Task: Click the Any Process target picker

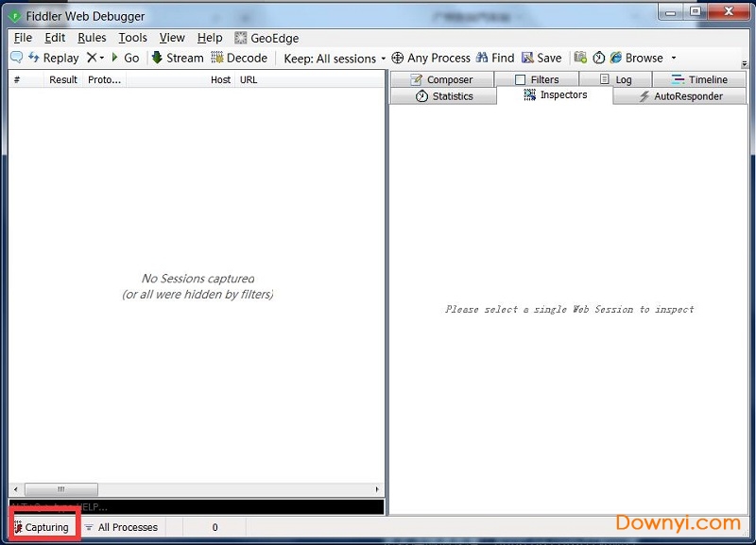Action: tap(431, 58)
